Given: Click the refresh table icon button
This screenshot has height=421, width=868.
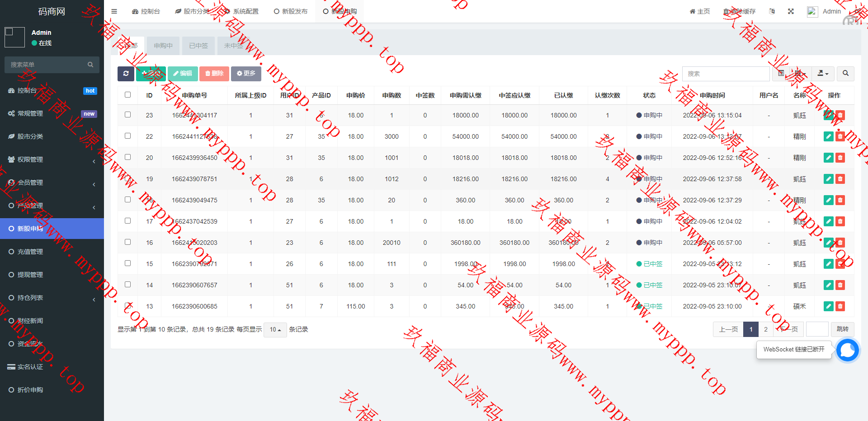Looking at the screenshot, I should coord(126,74).
